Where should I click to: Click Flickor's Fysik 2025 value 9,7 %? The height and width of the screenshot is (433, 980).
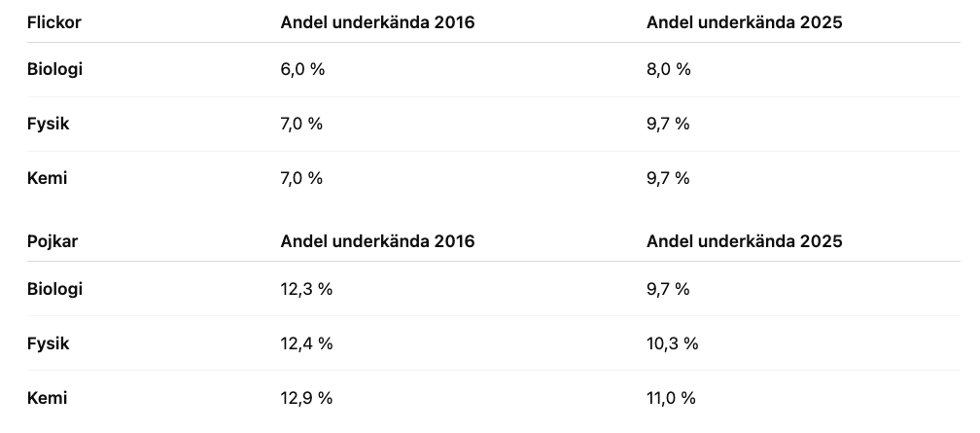pos(668,124)
